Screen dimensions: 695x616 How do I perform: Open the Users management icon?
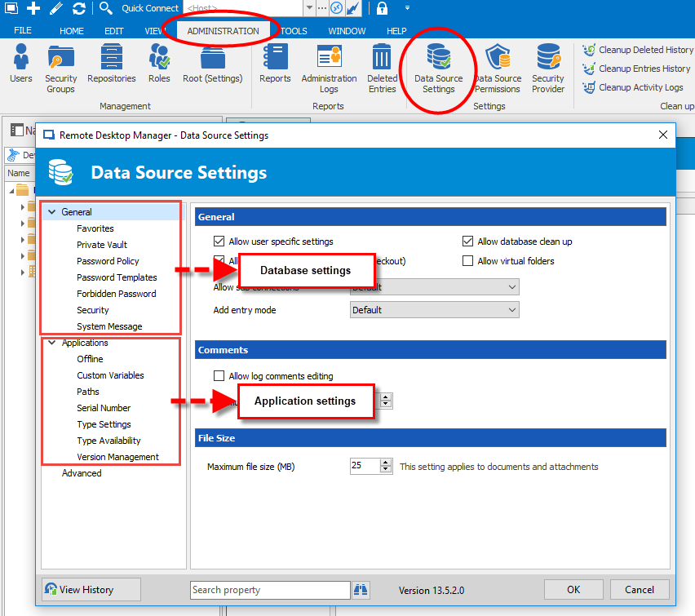(x=21, y=64)
